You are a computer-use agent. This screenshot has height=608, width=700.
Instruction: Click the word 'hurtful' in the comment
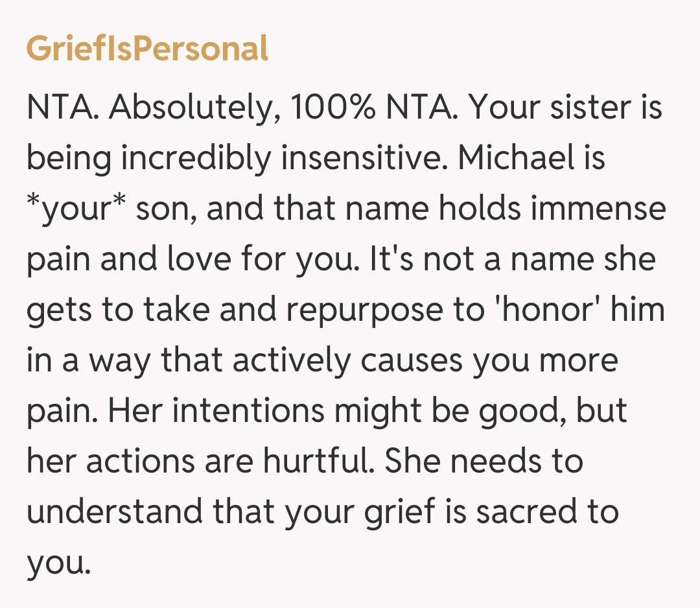point(318,462)
